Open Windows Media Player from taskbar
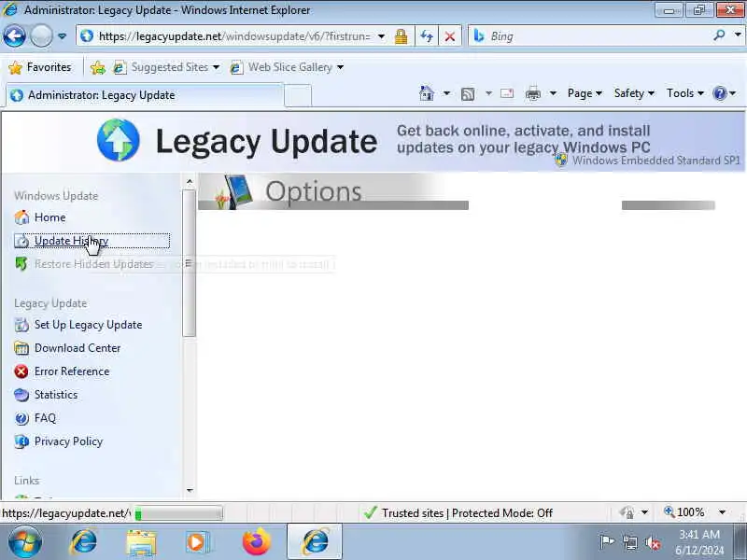This screenshot has height=560, width=747. [197, 542]
